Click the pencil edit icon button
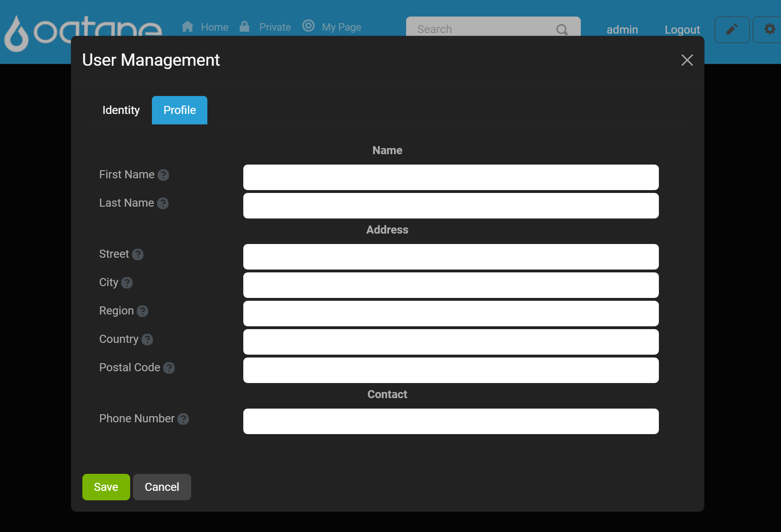The image size is (781, 532). tap(732, 30)
